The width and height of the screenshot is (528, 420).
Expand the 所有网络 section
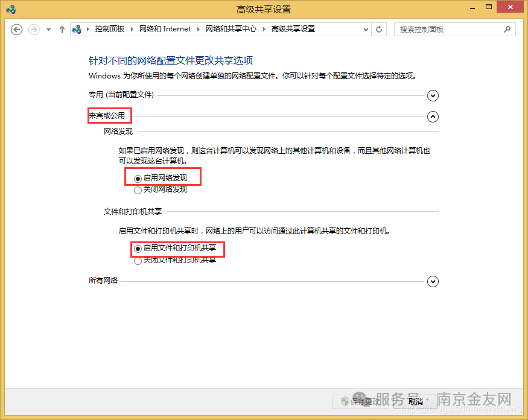(x=433, y=281)
